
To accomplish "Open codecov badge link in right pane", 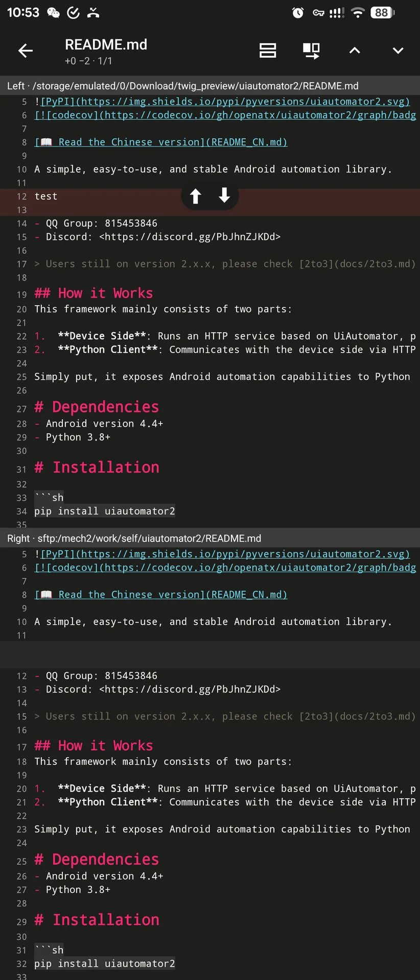I will (x=225, y=568).
